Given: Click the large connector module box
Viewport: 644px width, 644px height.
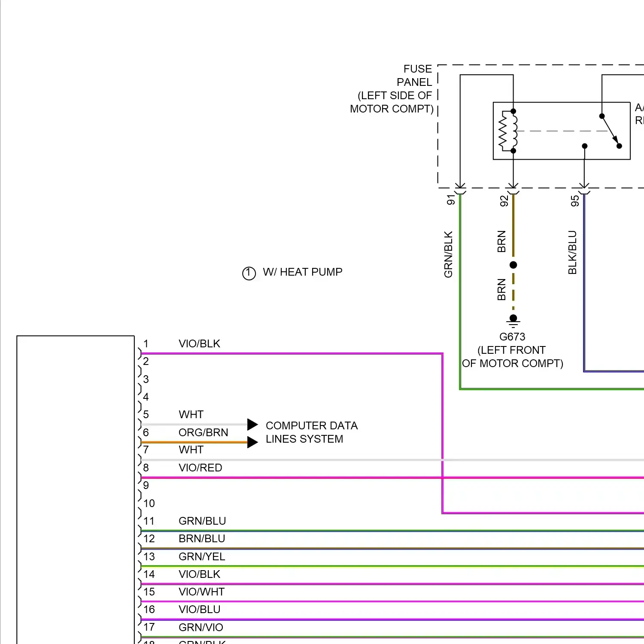Looking at the screenshot, I should 76,489.
